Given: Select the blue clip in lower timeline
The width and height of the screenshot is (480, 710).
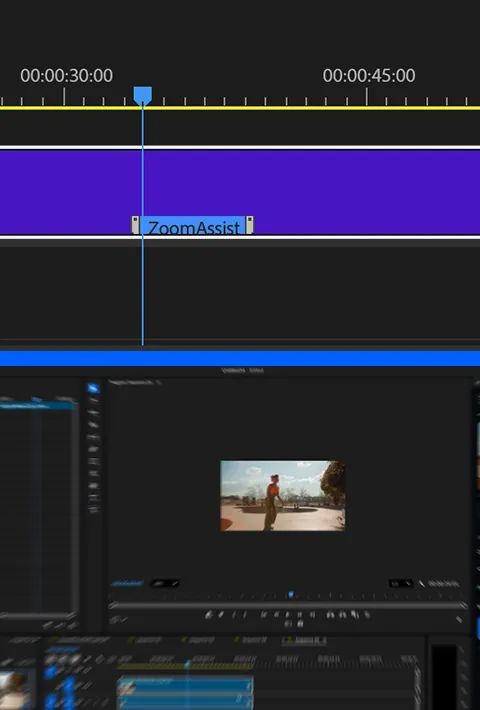Looking at the screenshot, I should [185, 686].
